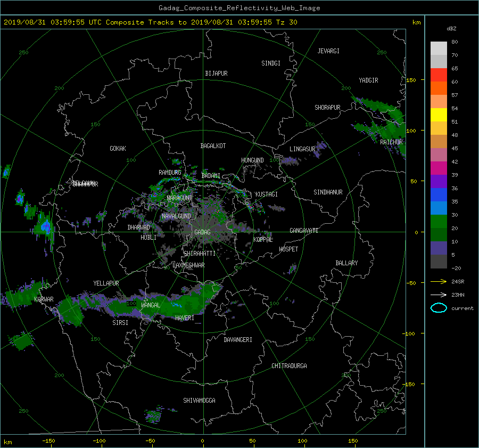
Task: Click the JEVARGI city label
Action: (x=328, y=51)
